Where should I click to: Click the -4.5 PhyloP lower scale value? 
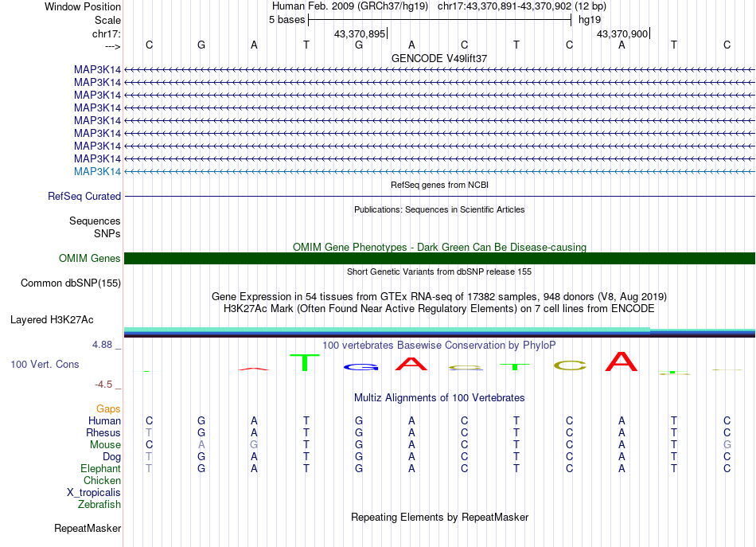tap(103, 385)
